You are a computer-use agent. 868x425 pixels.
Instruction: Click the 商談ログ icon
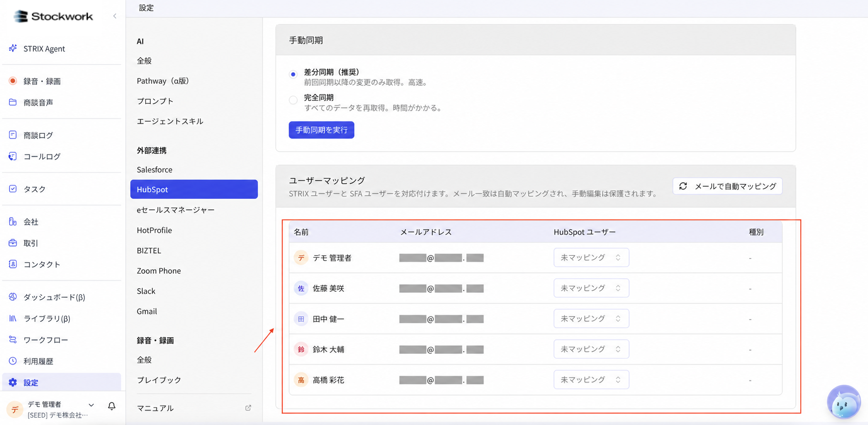tap(13, 135)
